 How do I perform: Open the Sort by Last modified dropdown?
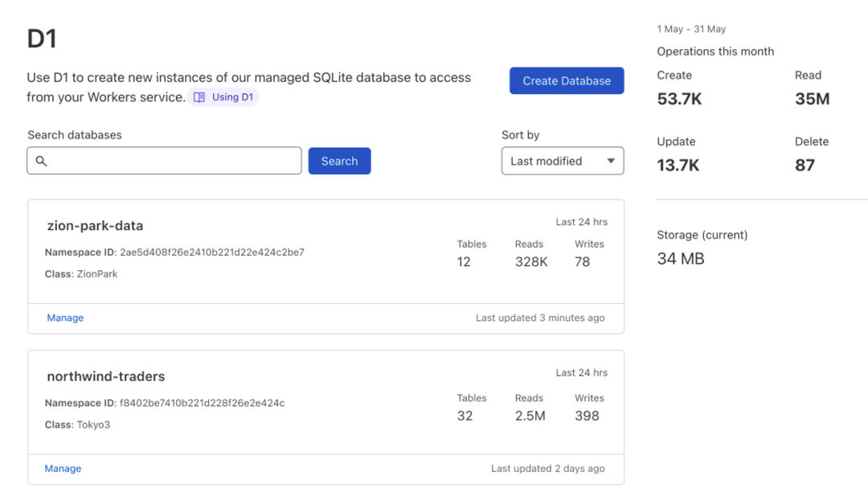click(562, 161)
